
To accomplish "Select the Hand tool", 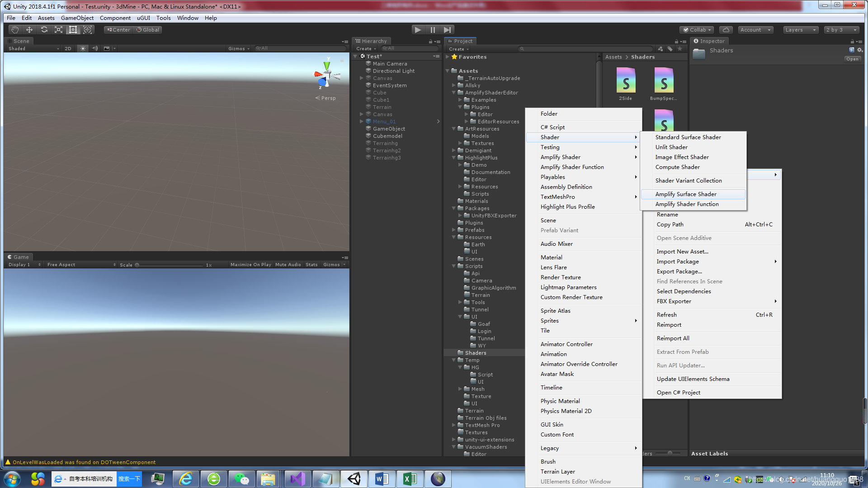I will tap(15, 30).
